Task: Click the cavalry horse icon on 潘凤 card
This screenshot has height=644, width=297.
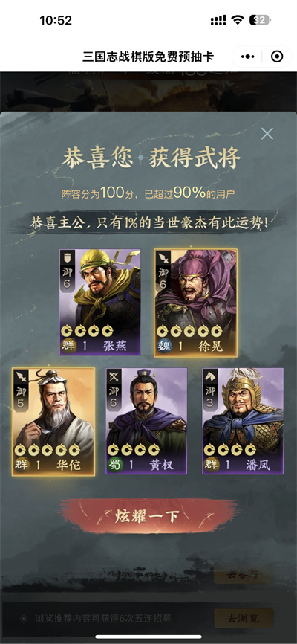Action: pyautogui.click(x=210, y=376)
